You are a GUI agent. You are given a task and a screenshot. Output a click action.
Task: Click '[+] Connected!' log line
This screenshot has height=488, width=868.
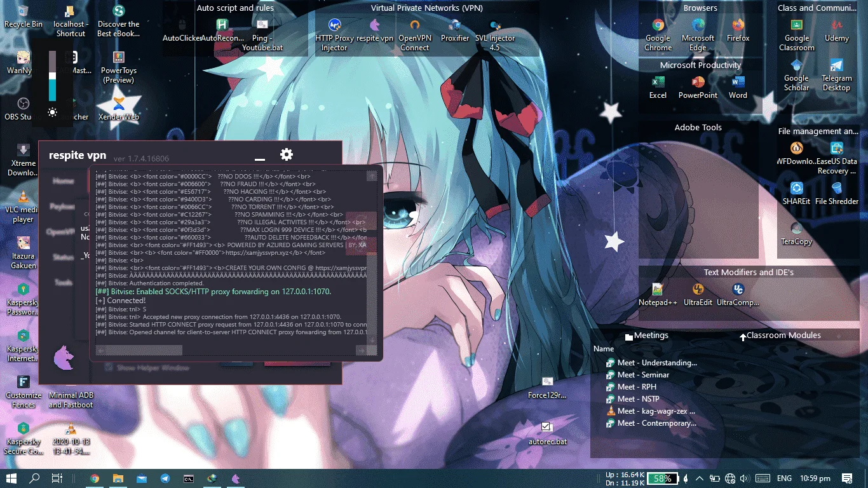coord(121,300)
